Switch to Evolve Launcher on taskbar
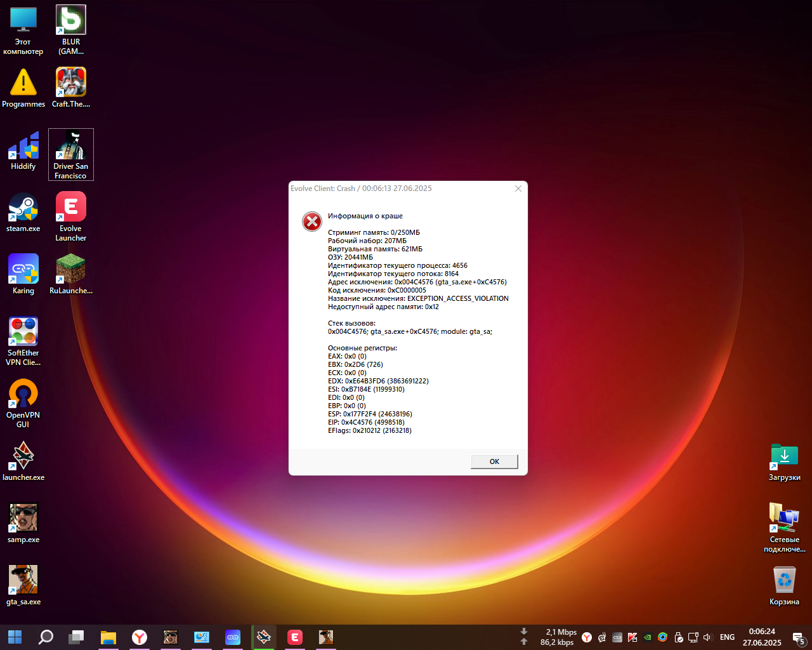This screenshot has height=650, width=812. point(295,637)
